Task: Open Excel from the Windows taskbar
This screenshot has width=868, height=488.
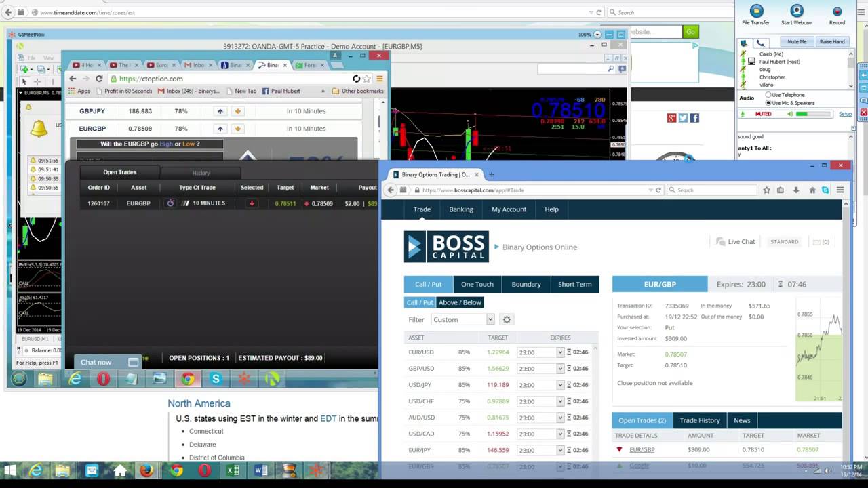Action: tap(233, 470)
